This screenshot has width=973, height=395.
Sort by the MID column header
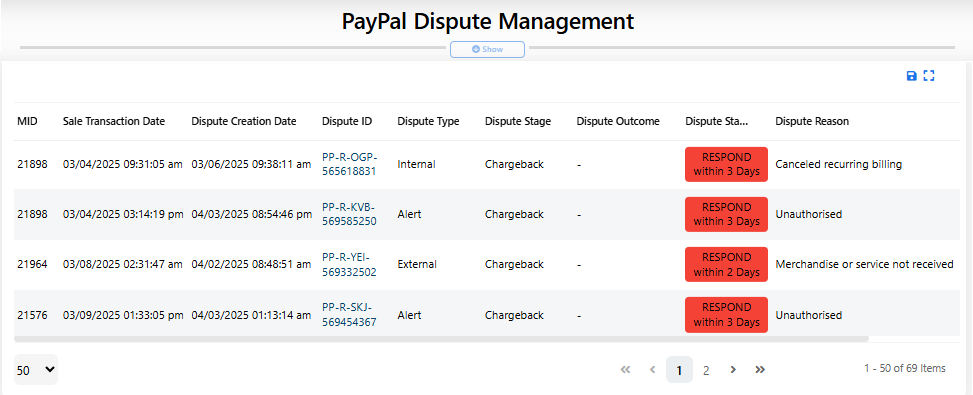[27, 121]
